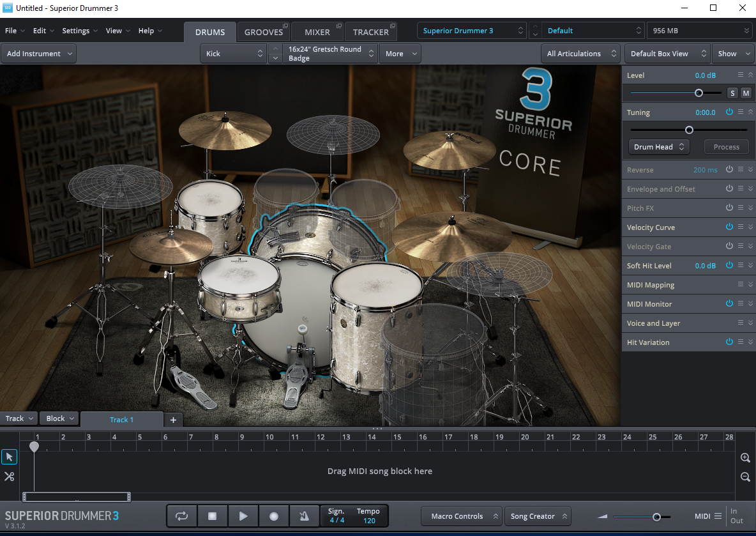Open the MIDI settings menu icon
Image resolution: width=756 pixels, height=536 pixels.
point(718,516)
